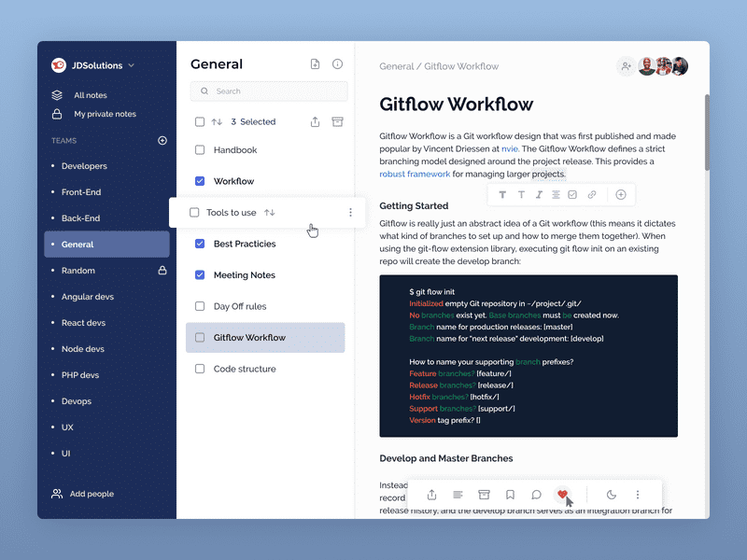The width and height of the screenshot is (747, 560).
Task: Apply italic from the formatting toolbar
Action: click(538, 195)
